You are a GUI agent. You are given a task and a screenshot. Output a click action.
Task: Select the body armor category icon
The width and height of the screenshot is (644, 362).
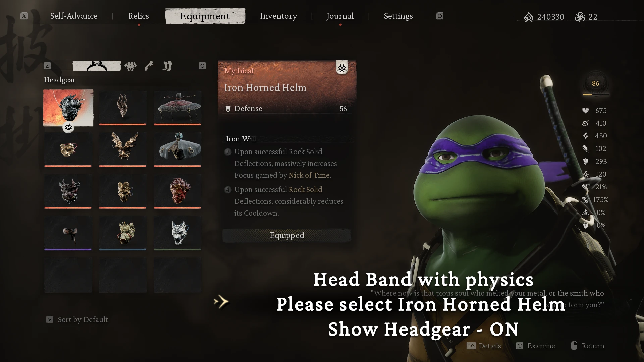(x=130, y=66)
